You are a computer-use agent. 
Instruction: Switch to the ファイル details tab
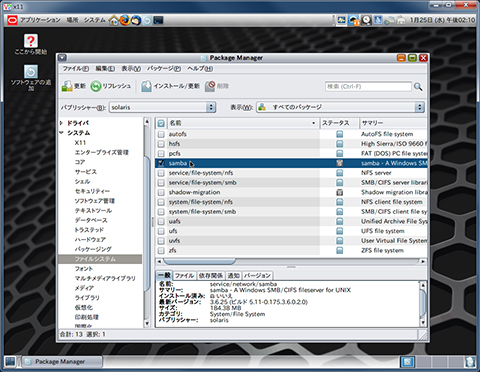point(184,276)
